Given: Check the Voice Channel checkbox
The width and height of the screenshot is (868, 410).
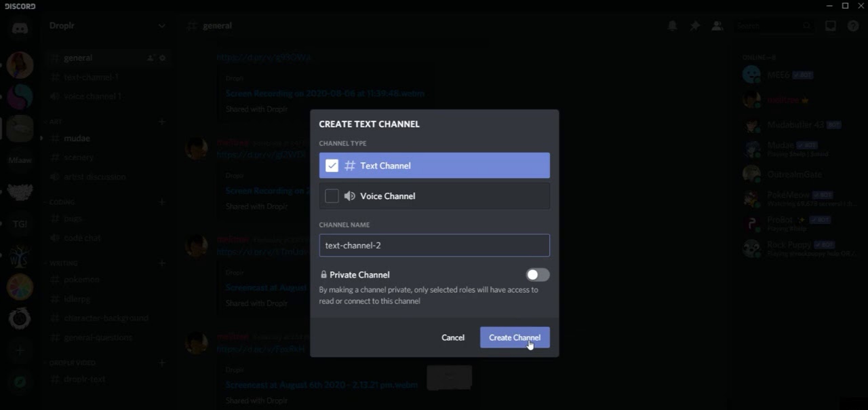Looking at the screenshot, I should 332,196.
